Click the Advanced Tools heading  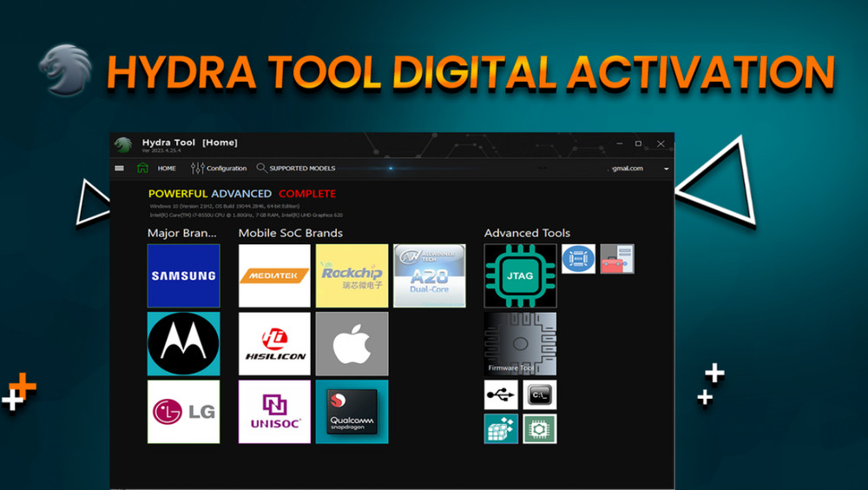527,233
